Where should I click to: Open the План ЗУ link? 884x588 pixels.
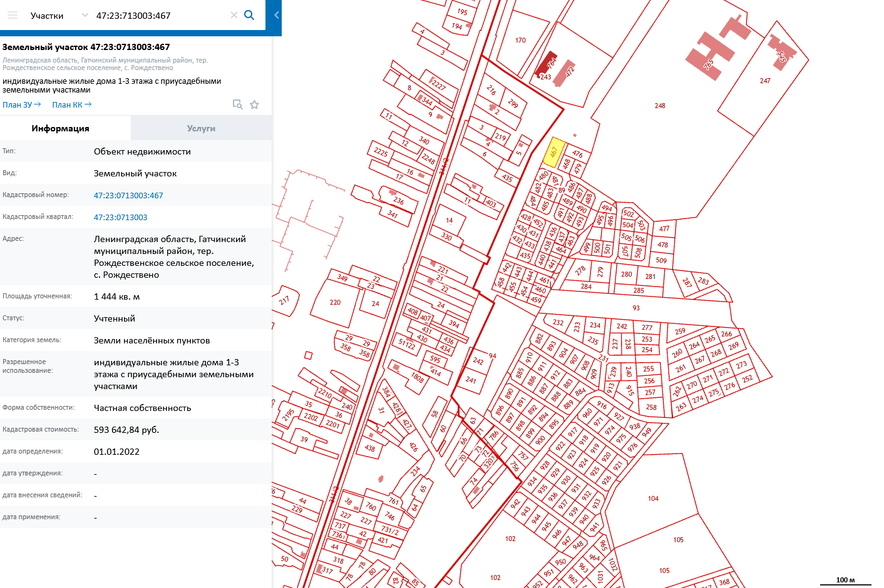click(x=21, y=104)
